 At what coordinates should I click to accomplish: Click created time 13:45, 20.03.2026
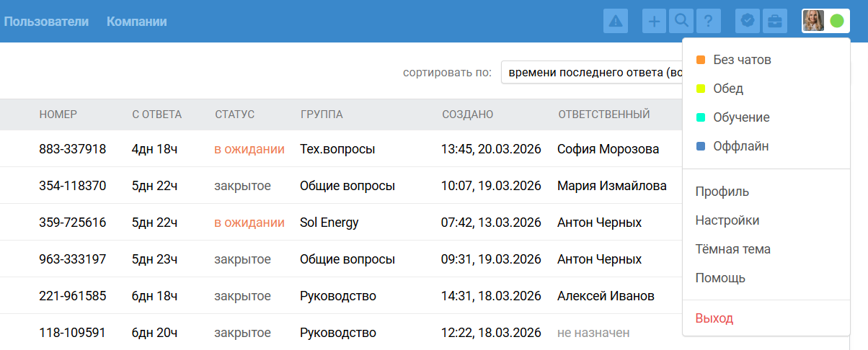click(492, 149)
